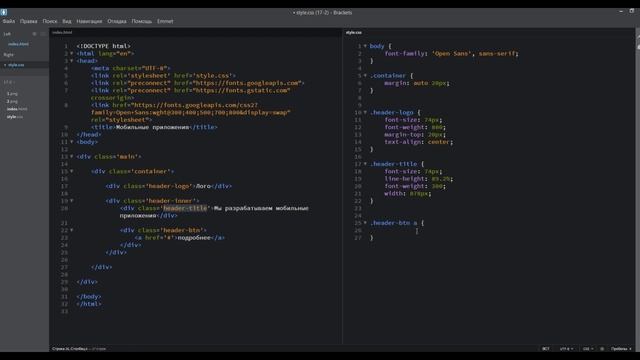640x360 pixels.
Task: Open the Правка menu
Action: 29,21
